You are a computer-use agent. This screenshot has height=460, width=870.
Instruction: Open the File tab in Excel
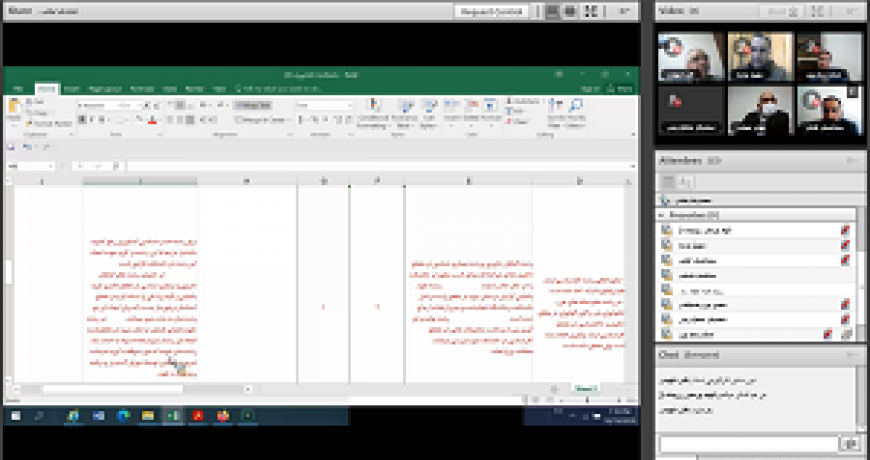pyautogui.click(x=18, y=89)
